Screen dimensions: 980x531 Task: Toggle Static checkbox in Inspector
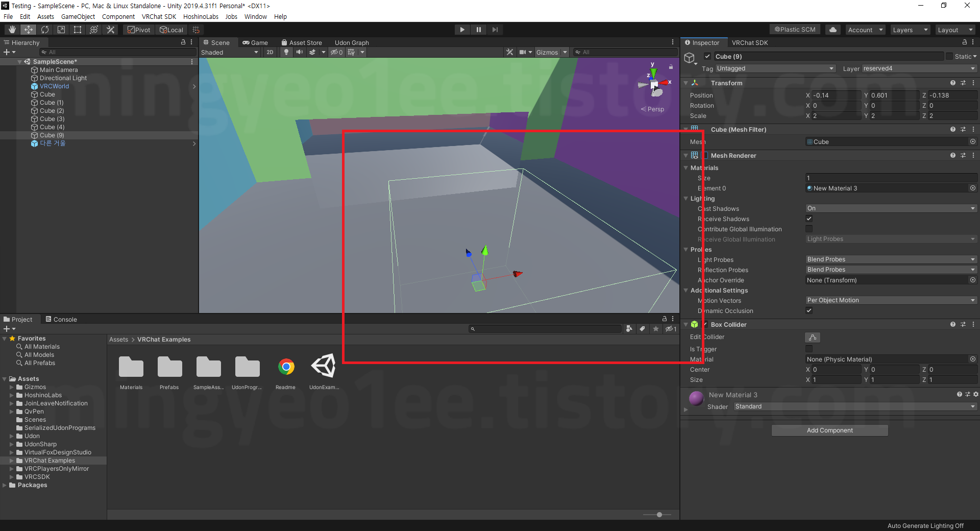click(949, 56)
